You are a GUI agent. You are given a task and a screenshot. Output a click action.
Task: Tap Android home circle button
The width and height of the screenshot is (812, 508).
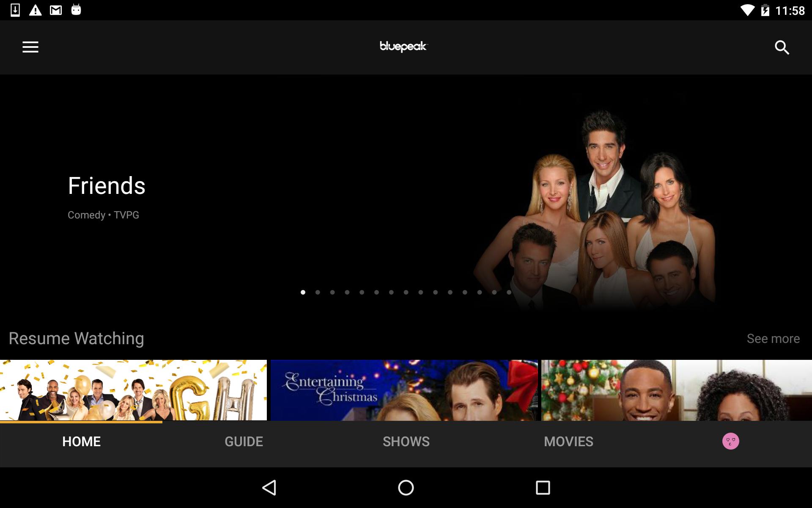click(406, 488)
